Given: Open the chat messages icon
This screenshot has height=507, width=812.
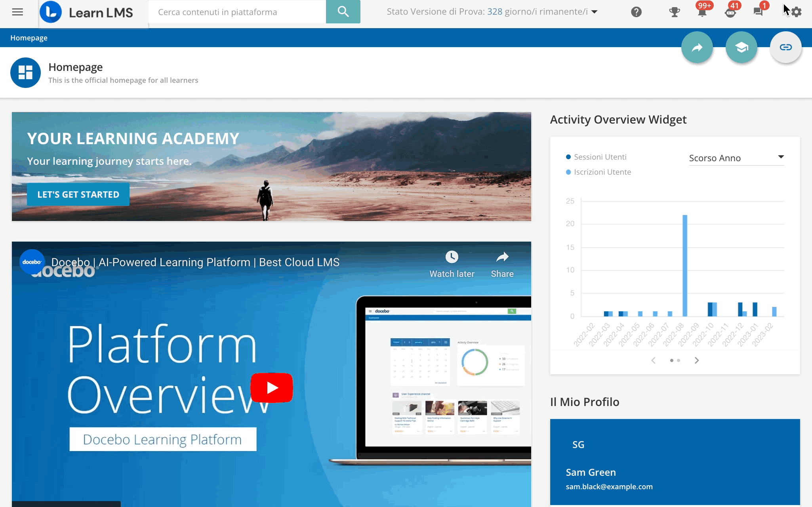Looking at the screenshot, I should click(758, 12).
